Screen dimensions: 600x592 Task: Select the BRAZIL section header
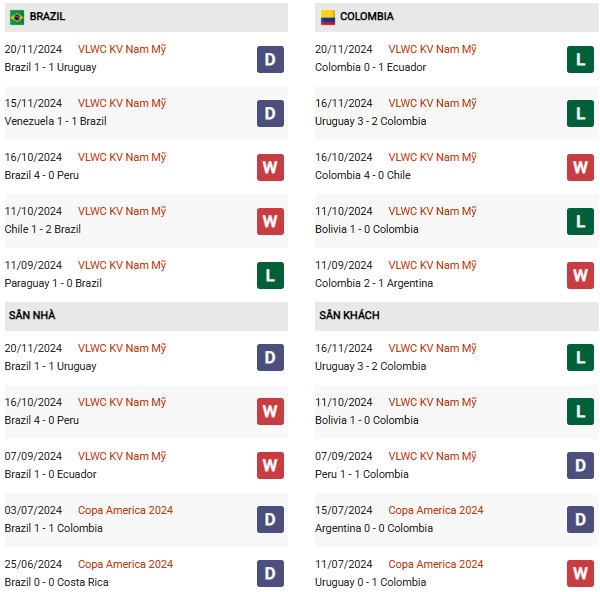(48, 17)
